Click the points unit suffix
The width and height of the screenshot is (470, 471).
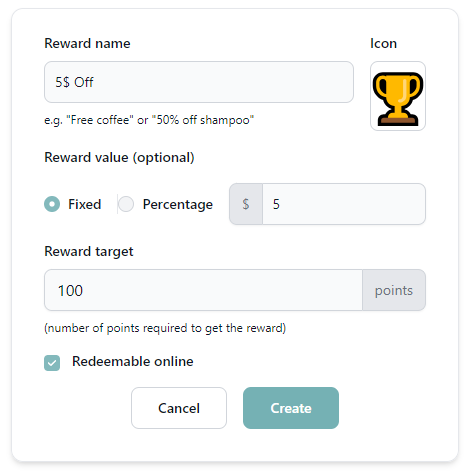point(394,290)
